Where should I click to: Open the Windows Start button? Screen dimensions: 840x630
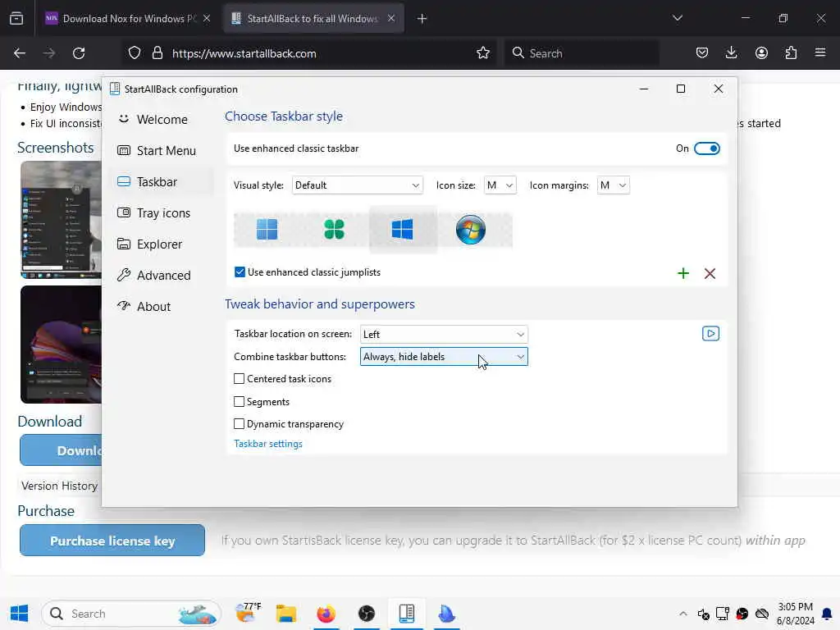pos(20,614)
